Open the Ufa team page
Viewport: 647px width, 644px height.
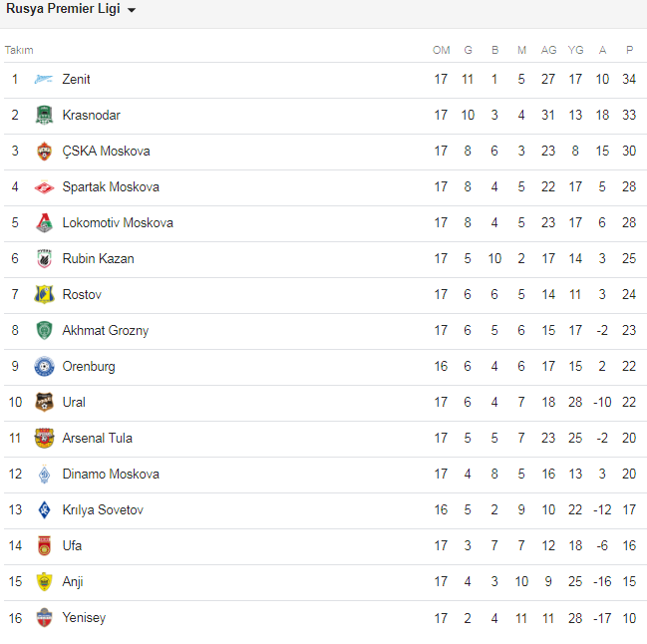click(x=72, y=546)
